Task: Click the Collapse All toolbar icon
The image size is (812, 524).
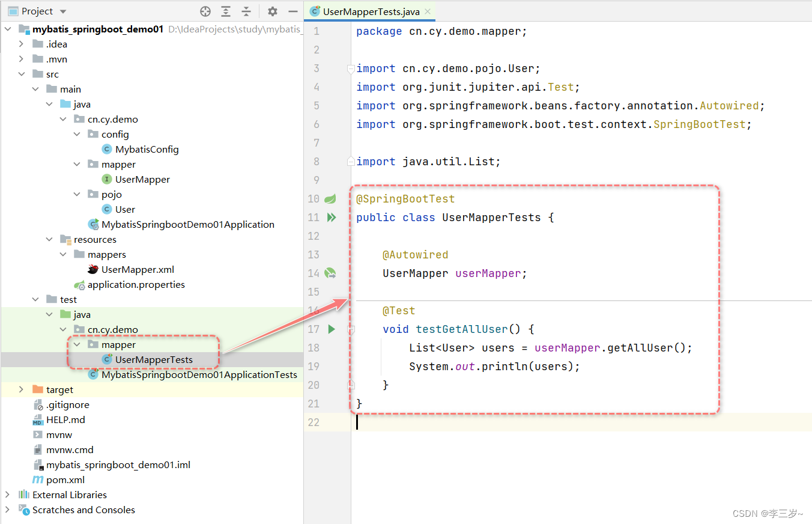Action: pos(246,11)
